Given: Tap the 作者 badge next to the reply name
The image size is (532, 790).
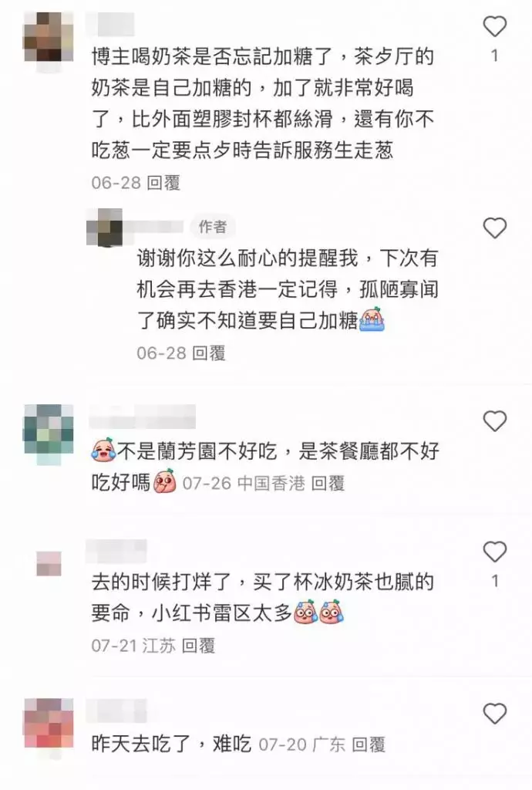Looking at the screenshot, I should (x=212, y=228).
